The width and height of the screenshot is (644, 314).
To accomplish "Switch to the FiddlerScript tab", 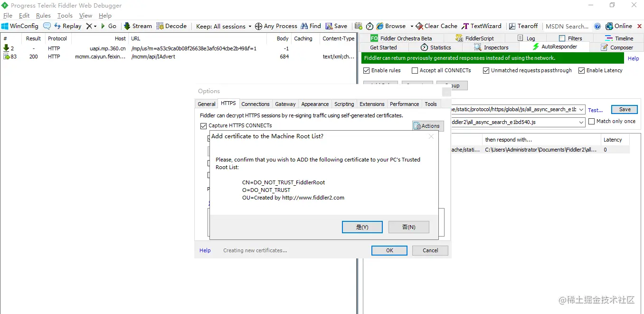I will click(x=474, y=38).
